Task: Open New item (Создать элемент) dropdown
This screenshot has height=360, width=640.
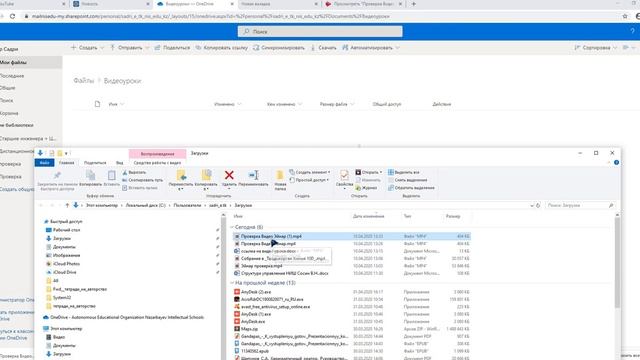Action: [x=310, y=172]
